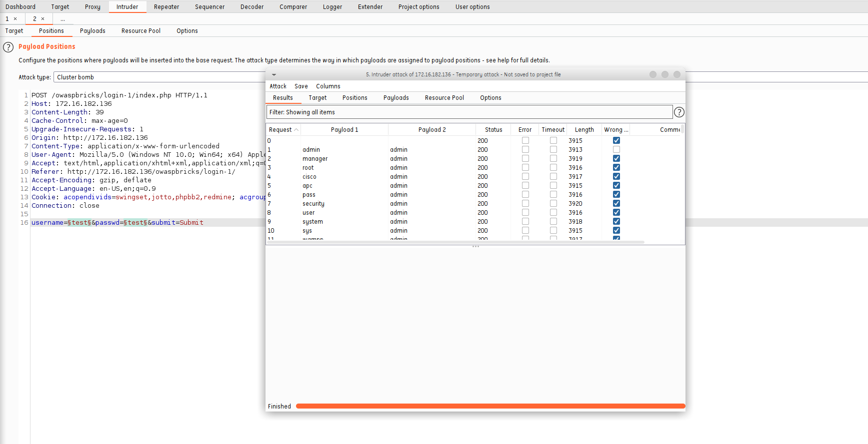This screenshot has height=444, width=868.
Task: Open the Options tab in attack window
Action: click(490, 98)
